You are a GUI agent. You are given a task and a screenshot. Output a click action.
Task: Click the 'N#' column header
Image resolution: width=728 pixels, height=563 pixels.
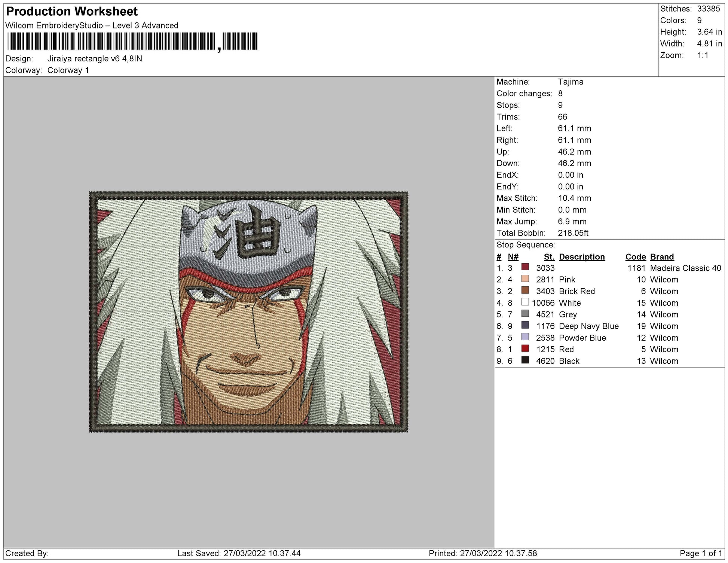tap(513, 257)
